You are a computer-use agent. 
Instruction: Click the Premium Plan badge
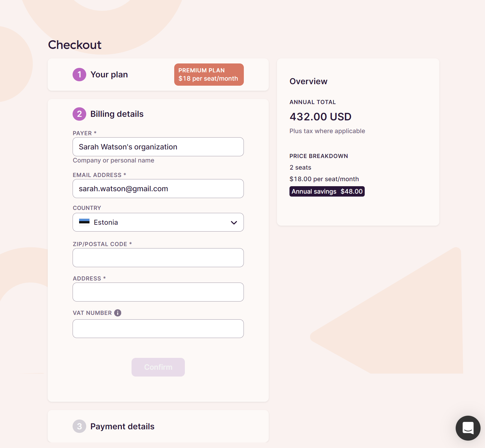click(209, 74)
